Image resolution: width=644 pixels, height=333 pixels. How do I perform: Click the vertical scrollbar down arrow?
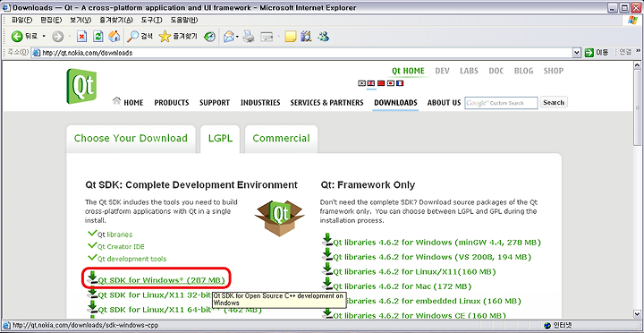(x=637, y=313)
